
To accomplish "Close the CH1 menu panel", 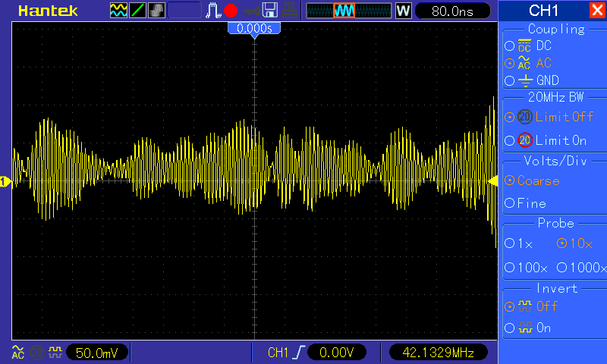I will (596, 10).
